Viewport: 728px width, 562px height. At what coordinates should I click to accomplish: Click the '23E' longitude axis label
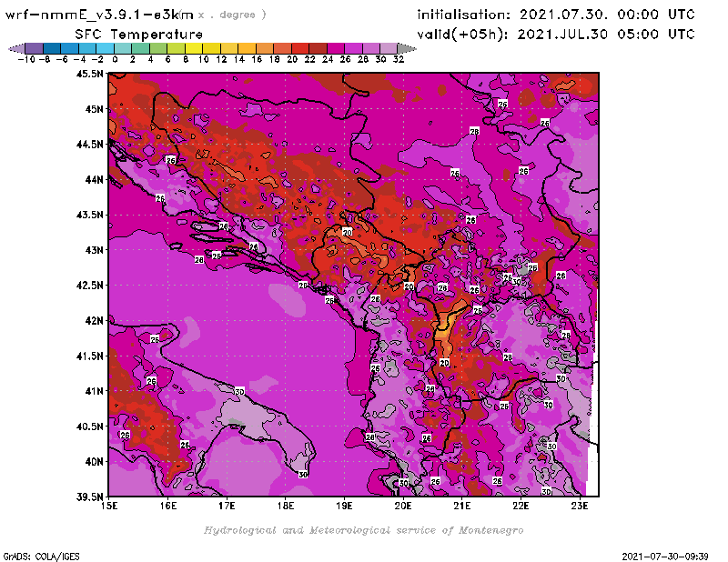[x=580, y=506]
